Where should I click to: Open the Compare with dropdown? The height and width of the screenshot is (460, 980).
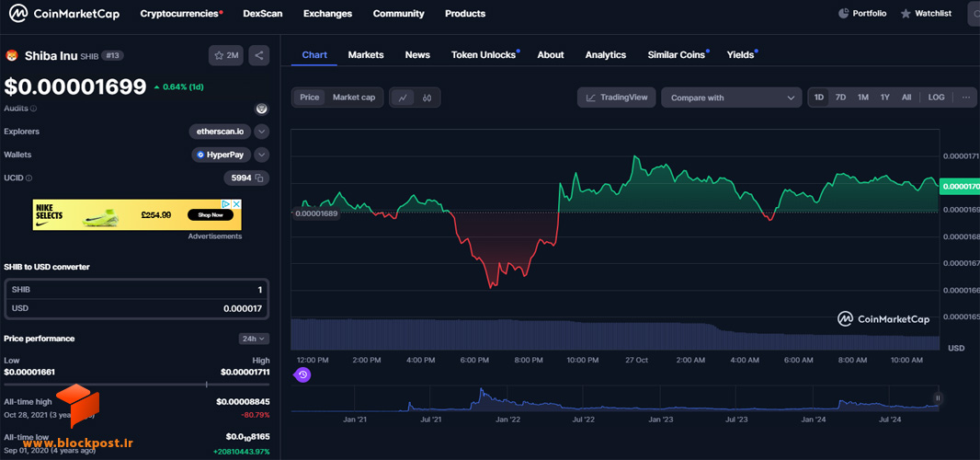click(x=731, y=98)
